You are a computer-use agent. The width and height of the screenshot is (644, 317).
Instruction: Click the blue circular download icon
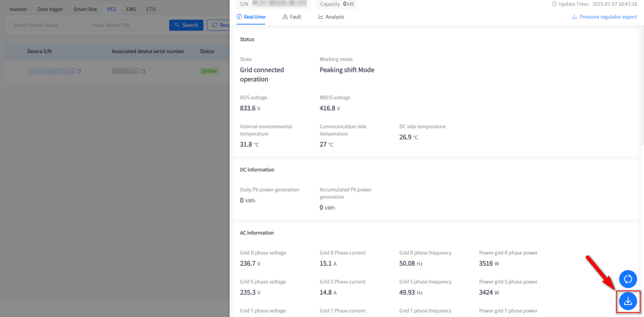tap(628, 301)
